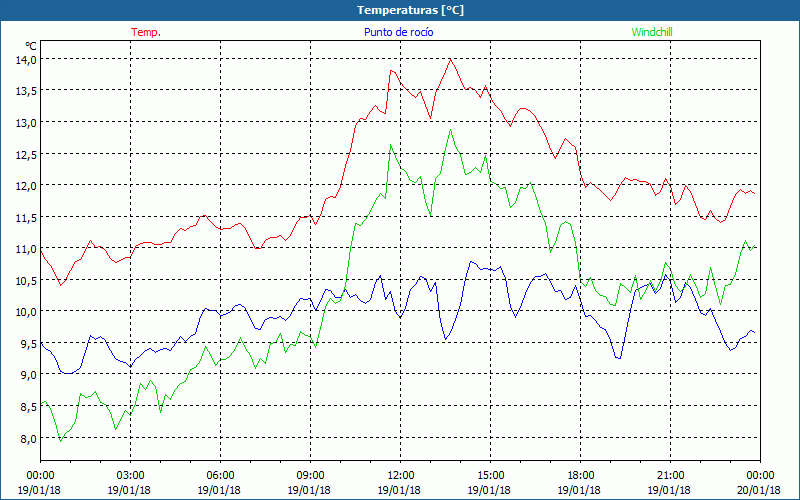
Task: Click the 12,5 y-axis value
Action: click(27, 154)
